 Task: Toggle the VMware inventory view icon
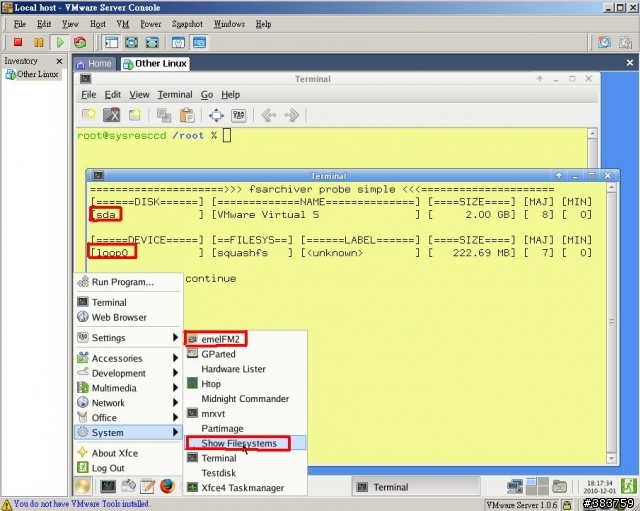click(111, 42)
